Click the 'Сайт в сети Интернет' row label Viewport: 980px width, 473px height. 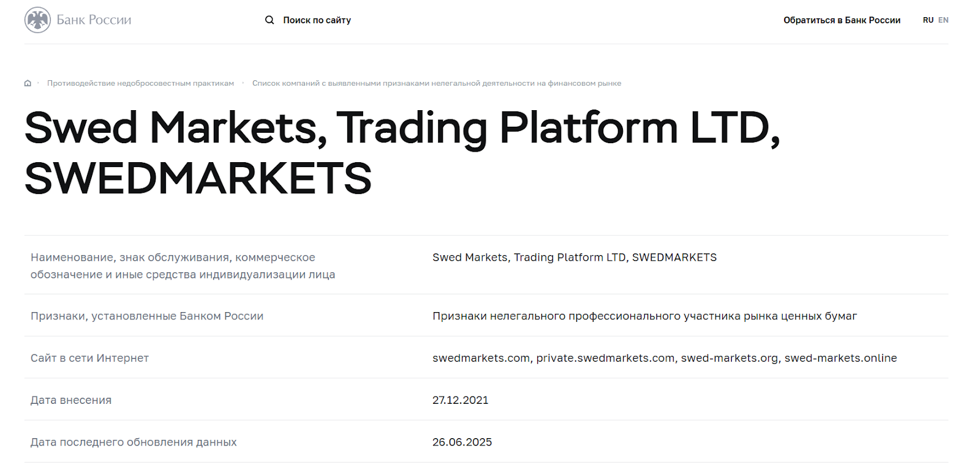89,358
